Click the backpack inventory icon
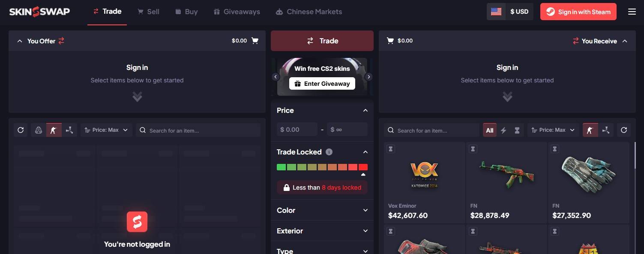 coord(39,130)
